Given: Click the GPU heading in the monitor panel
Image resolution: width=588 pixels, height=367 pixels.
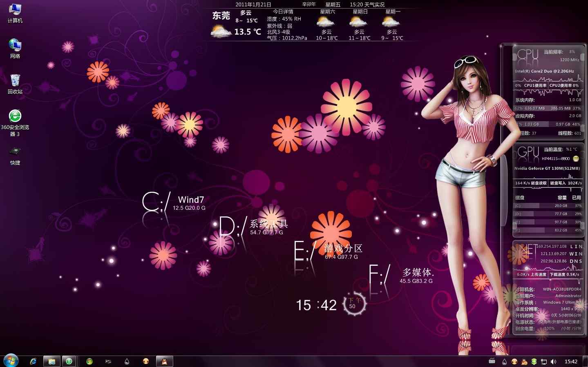Looking at the screenshot, I should 528,152.
